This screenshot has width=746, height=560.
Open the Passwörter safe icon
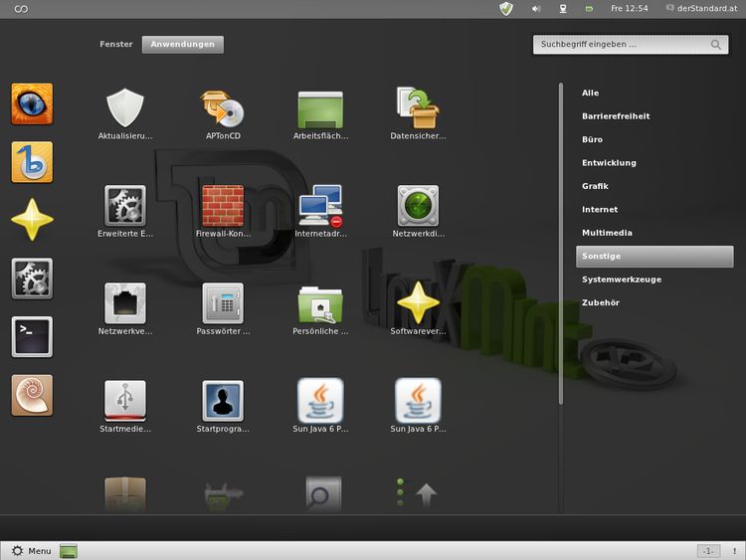tap(223, 303)
